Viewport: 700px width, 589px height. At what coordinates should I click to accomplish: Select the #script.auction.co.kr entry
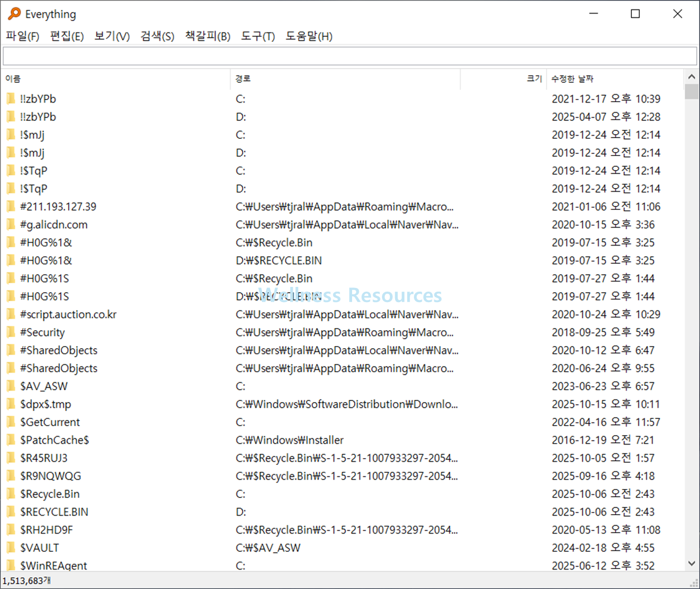[68, 315]
